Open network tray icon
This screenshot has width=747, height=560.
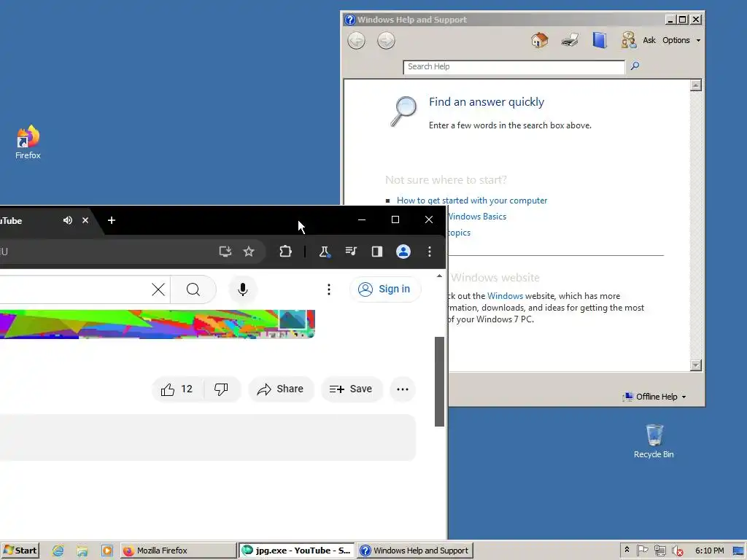(x=659, y=551)
